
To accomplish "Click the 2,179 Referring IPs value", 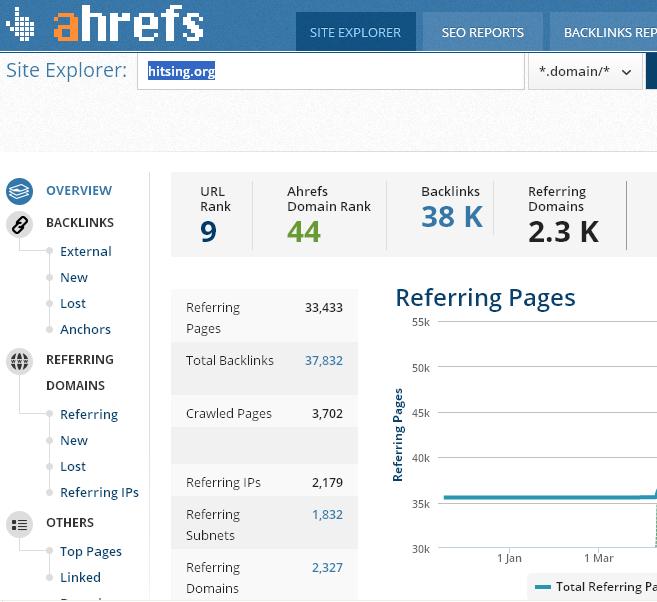I will click(x=327, y=483).
